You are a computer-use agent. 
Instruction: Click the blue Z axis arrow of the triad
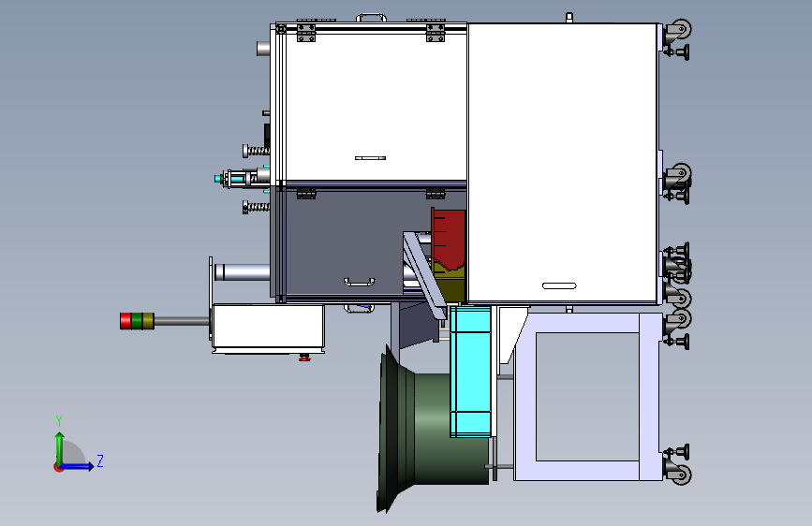point(78,466)
